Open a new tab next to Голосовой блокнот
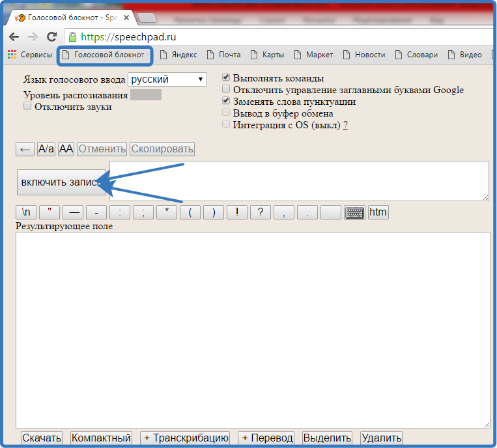The height and width of the screenshot is (448, 497). click(147, 18)
